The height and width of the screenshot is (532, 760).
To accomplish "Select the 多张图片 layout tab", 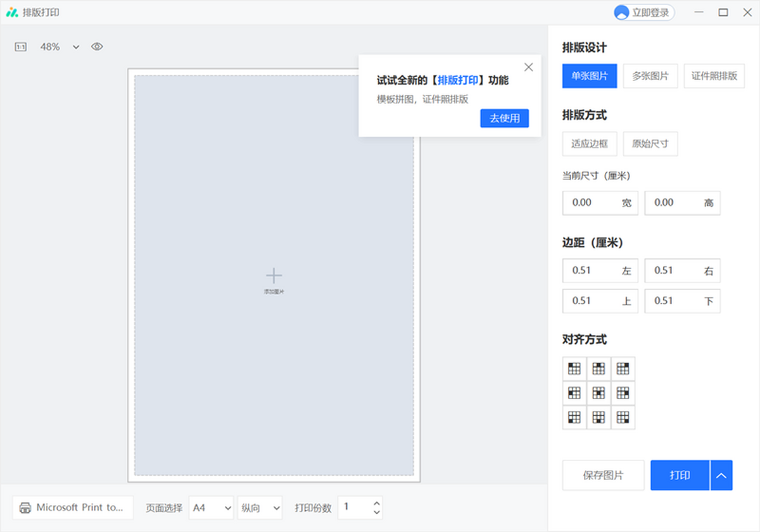I will coord(650,76).
